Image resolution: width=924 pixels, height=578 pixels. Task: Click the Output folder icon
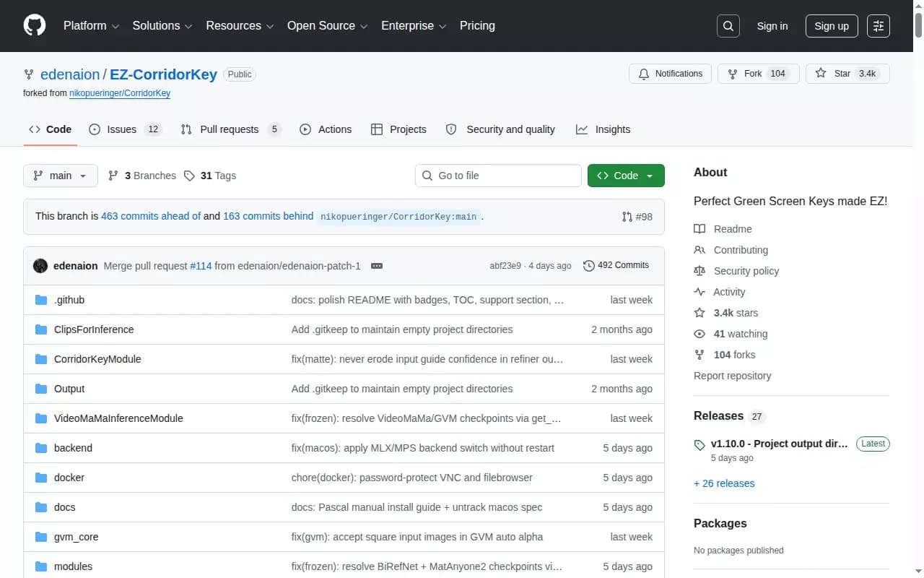pyautogui.click(x=41, y=389)
